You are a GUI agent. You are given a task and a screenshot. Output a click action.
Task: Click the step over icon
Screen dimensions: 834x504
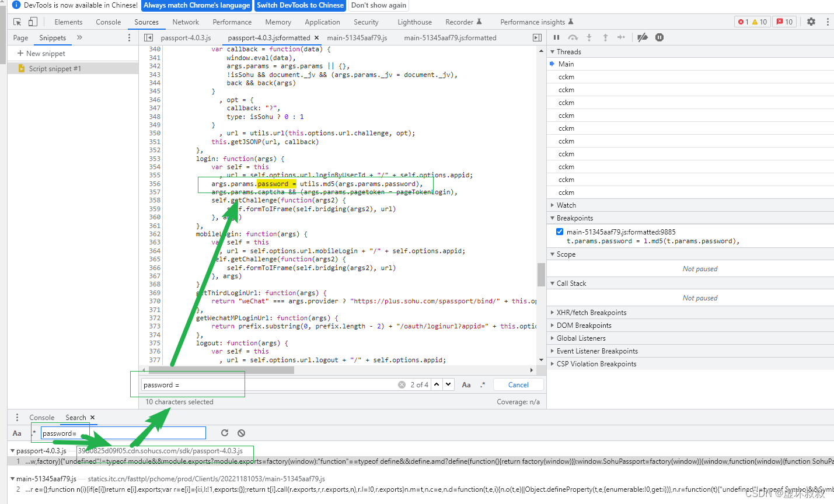tap(573, 37)
